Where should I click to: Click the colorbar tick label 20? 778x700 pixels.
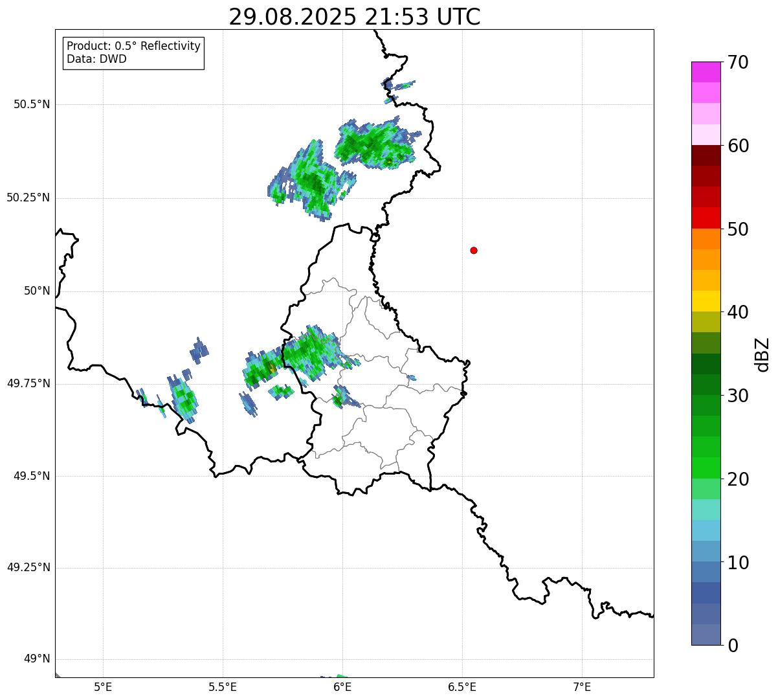tap(738, 479)
